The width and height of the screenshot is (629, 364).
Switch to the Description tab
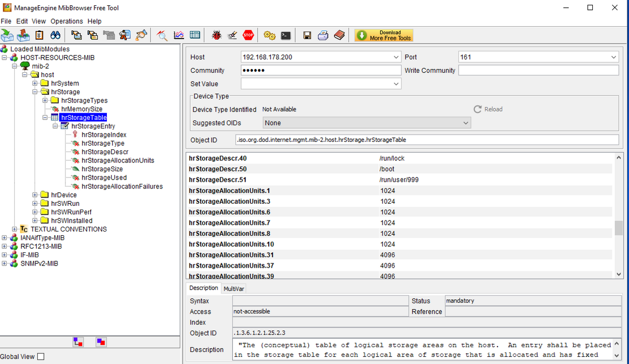[x=203, y=288]
